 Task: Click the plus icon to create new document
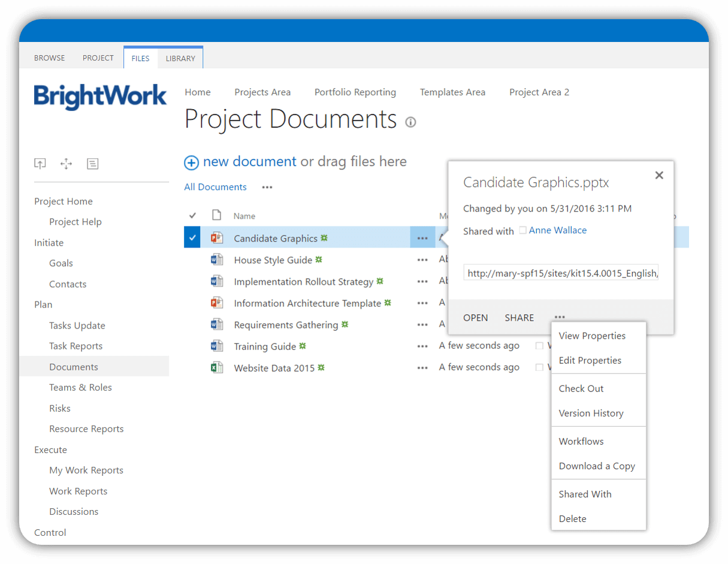coord(191,162)
